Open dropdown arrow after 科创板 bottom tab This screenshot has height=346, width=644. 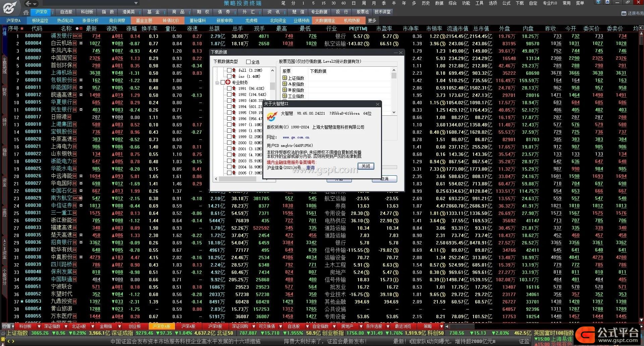pyautogui.click(x=39, y=326)
